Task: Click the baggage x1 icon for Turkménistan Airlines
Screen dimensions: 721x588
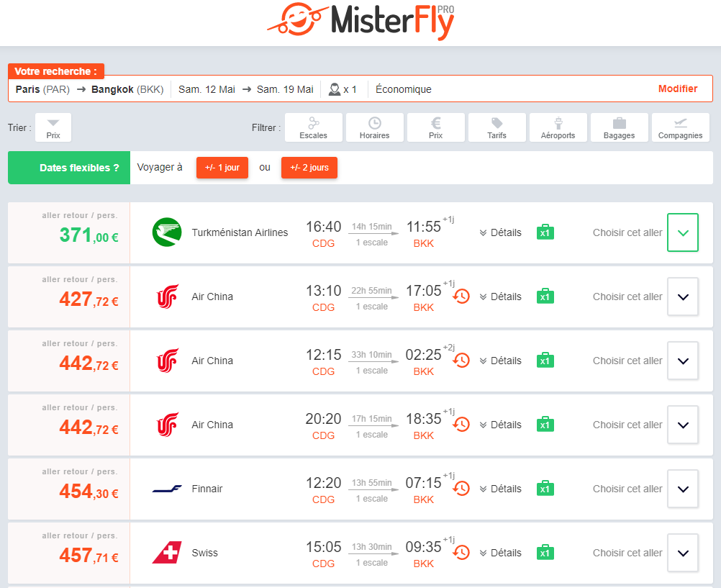Action: tap(545, 232)
